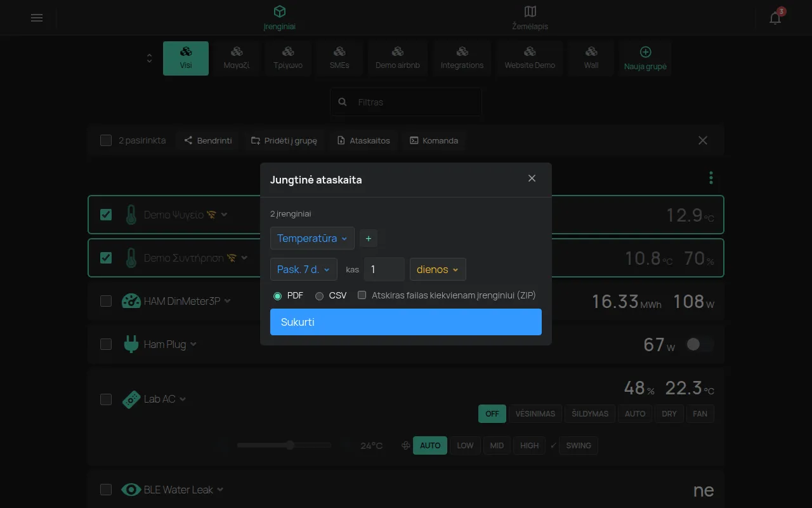The image size is (812, 508).
Task: Click the green vertical three-dots menu
Action: pyautogui.click(x=711, y=178)
